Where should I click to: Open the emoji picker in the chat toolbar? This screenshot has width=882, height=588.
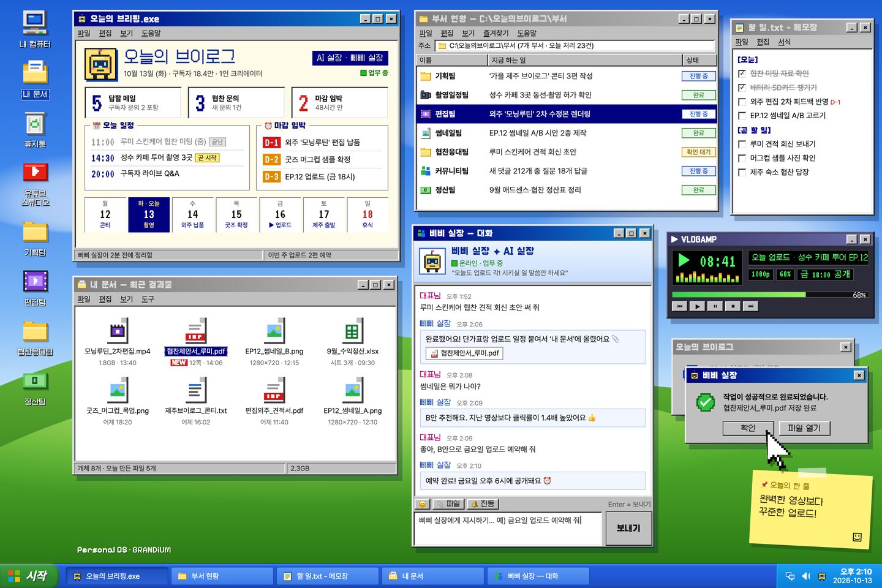click(423, 504)
